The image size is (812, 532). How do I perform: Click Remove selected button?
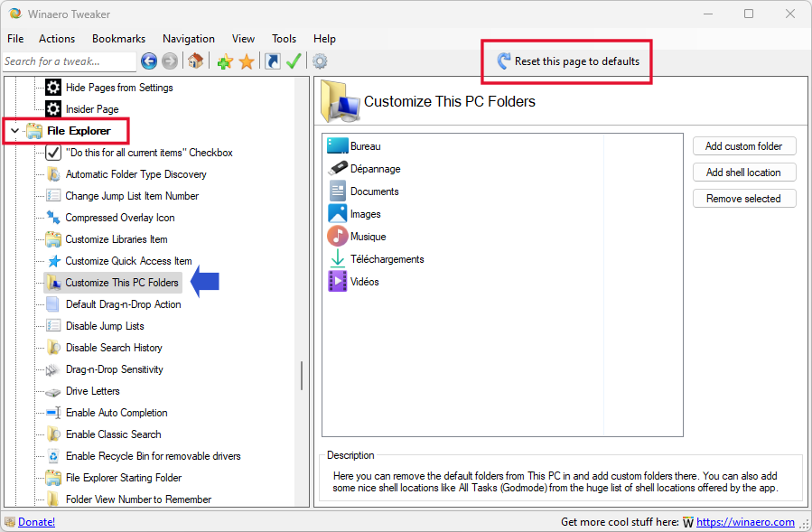[x=744, y=199]
